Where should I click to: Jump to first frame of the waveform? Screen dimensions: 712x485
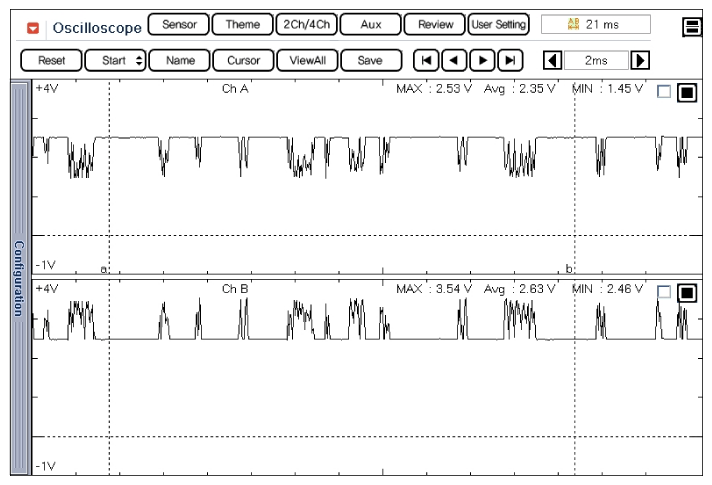coord(427,60)
